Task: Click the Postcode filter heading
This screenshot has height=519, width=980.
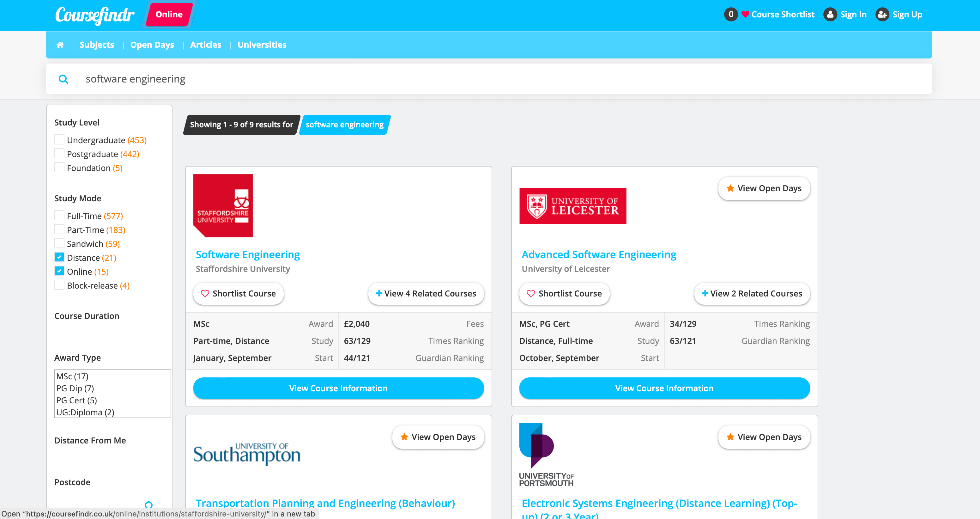Action: click(x=72, y=482)
